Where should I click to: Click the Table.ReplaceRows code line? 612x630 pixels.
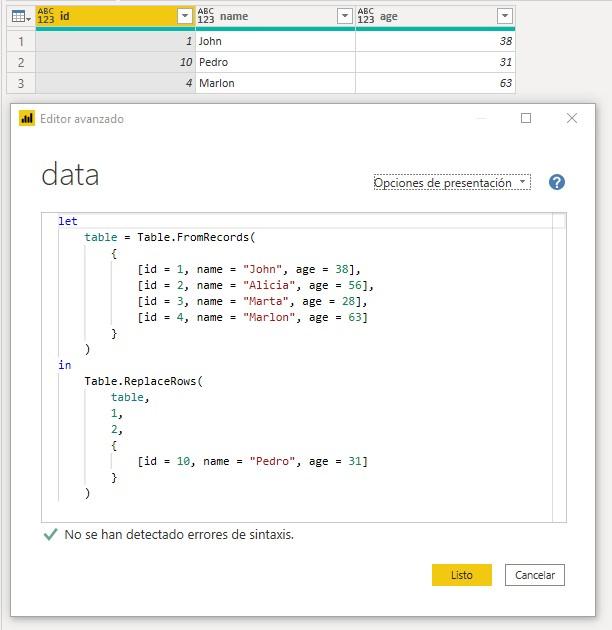pyautogui.click(x=143, y=381)
